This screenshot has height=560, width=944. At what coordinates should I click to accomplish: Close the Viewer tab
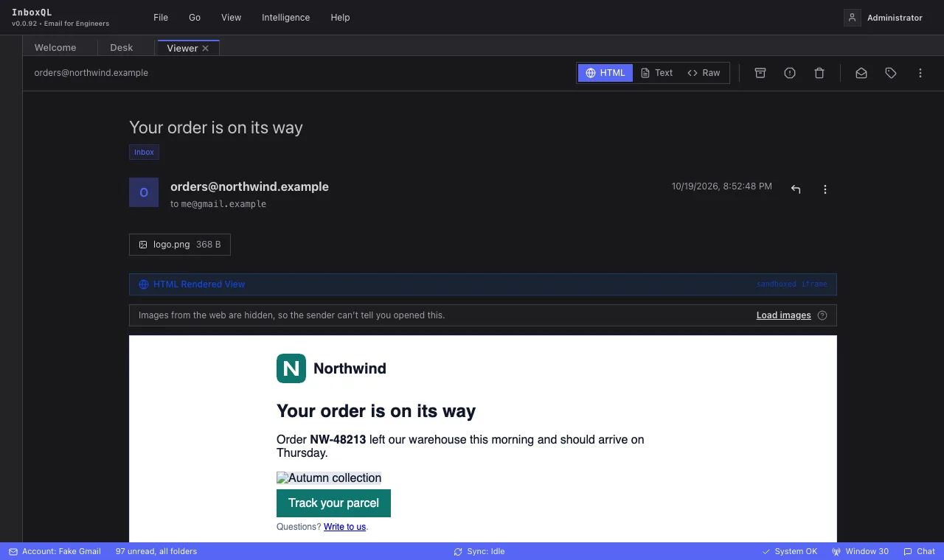pyautogui.click(x=206, y=48)
